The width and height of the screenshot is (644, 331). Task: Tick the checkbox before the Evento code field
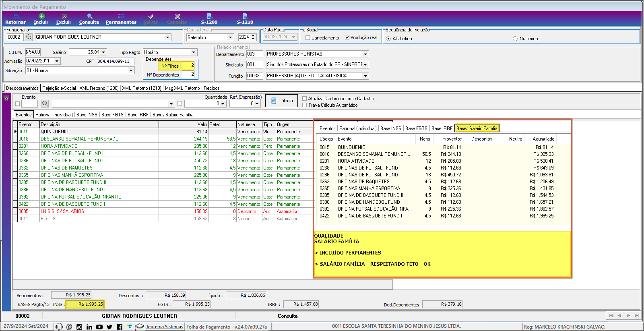(x=17, y=103)
